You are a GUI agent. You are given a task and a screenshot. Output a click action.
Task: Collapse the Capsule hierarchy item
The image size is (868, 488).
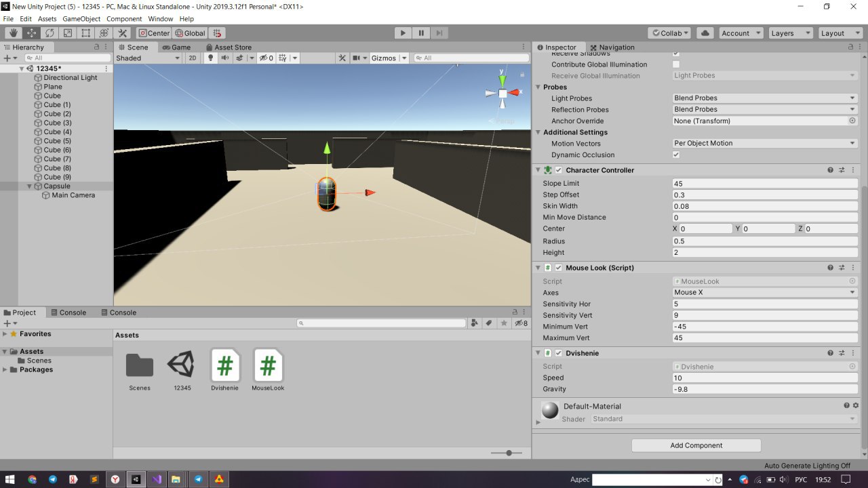[x=29, y=186]
